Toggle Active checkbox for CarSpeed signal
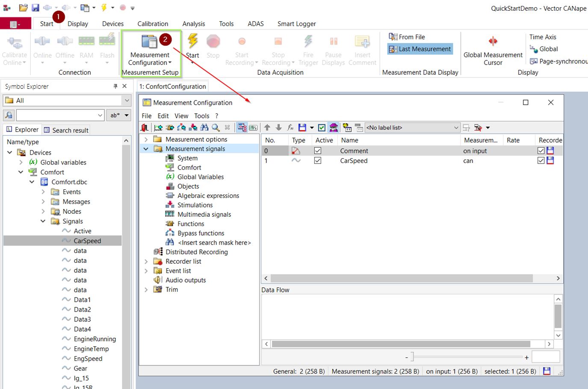588x389 pixels. (318, 161)
